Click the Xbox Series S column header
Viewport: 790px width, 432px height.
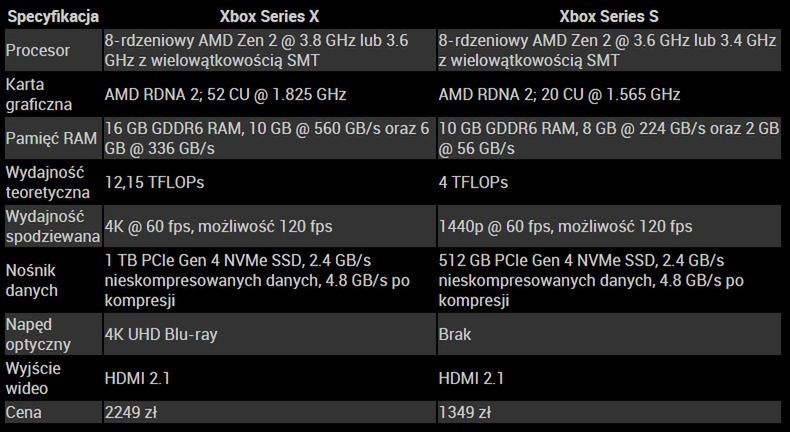pos(609,17)
